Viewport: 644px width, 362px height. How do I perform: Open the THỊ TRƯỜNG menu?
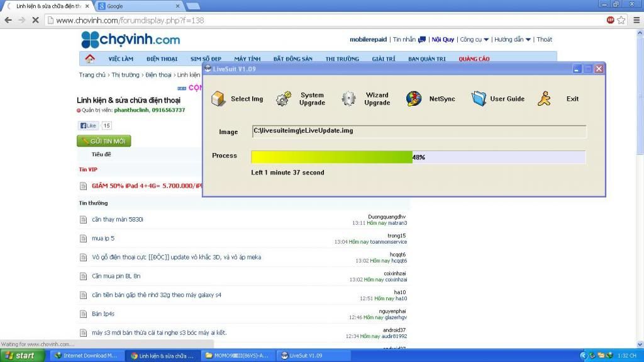[x=342, y=59]
